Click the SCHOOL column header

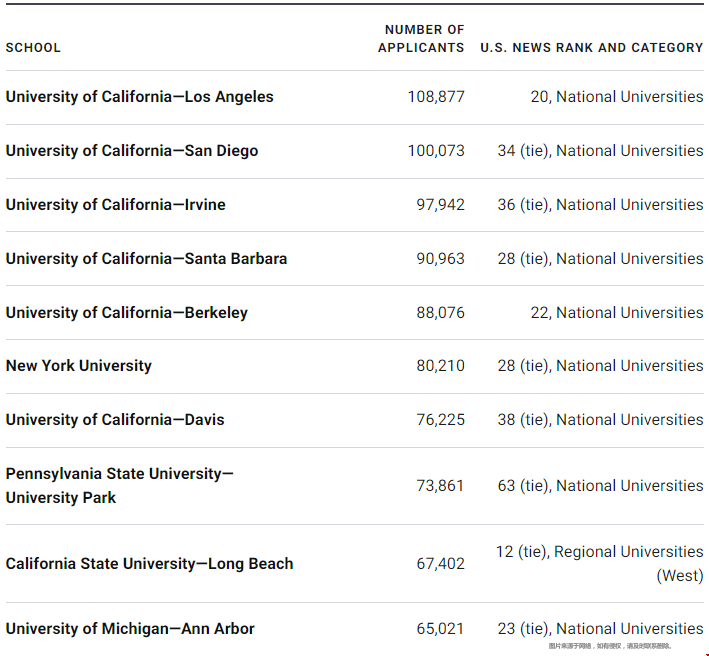33,47
